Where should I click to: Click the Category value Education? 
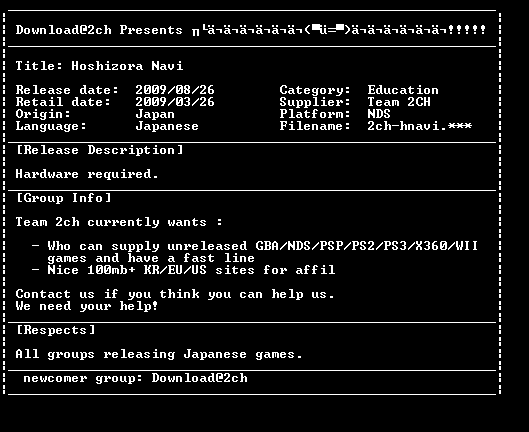[403, 90]
